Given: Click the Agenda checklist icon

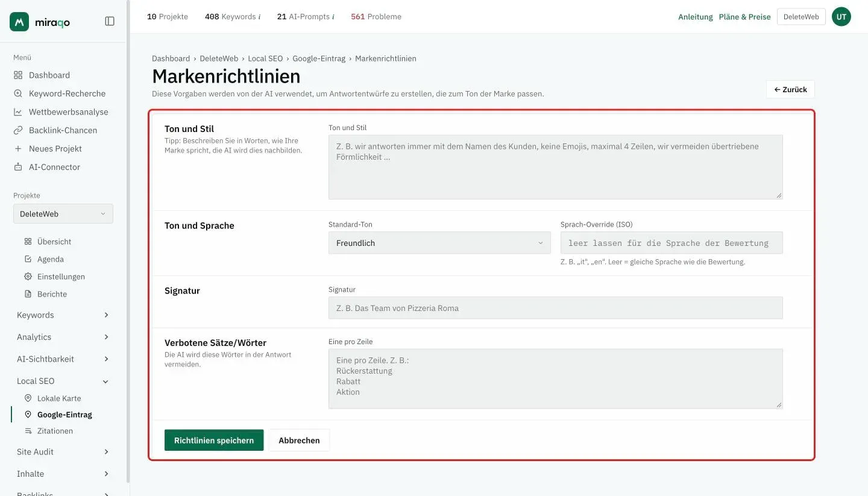Looking at the screenshot, I should pos(28,259).
